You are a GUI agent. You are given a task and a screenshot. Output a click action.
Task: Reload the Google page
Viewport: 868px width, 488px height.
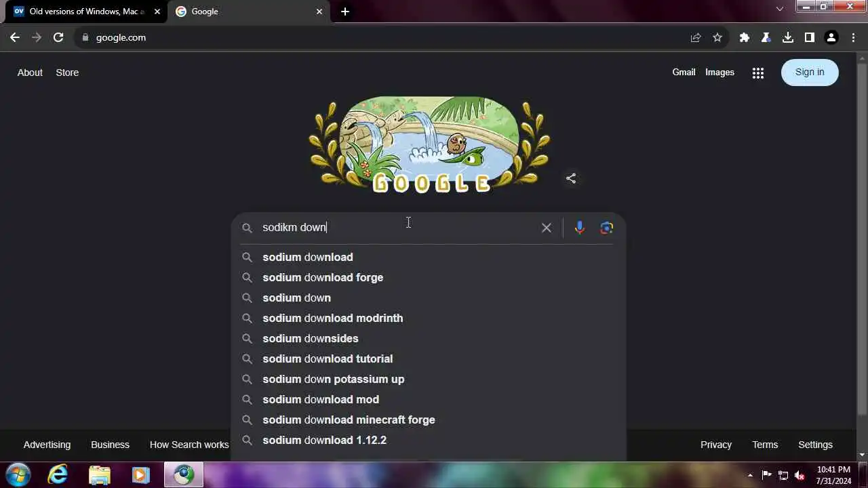tap(58, 37)
